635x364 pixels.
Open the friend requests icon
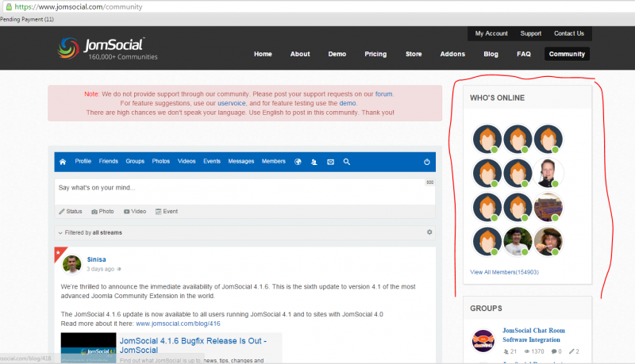[x=314, y=162]
